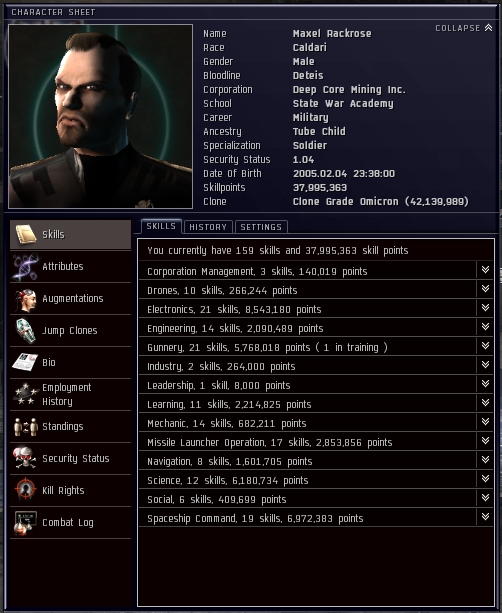Click the character portrait image
This screenshot has height=613, width=502.
100,116
